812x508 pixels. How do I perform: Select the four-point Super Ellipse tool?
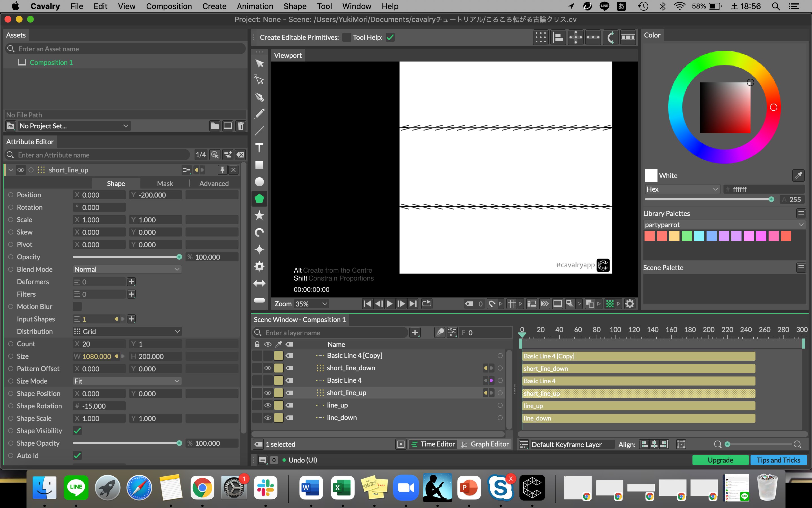click(259, 249)
